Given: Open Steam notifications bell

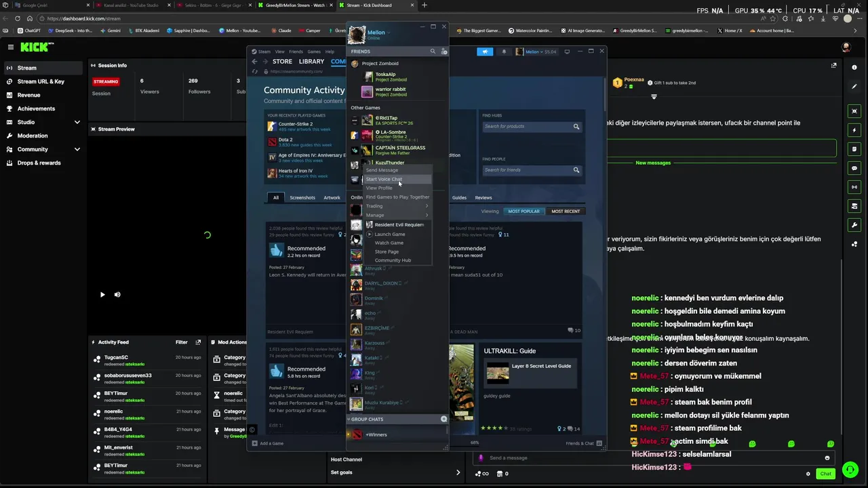Looking at the screenshot, I should pos(503,52).
